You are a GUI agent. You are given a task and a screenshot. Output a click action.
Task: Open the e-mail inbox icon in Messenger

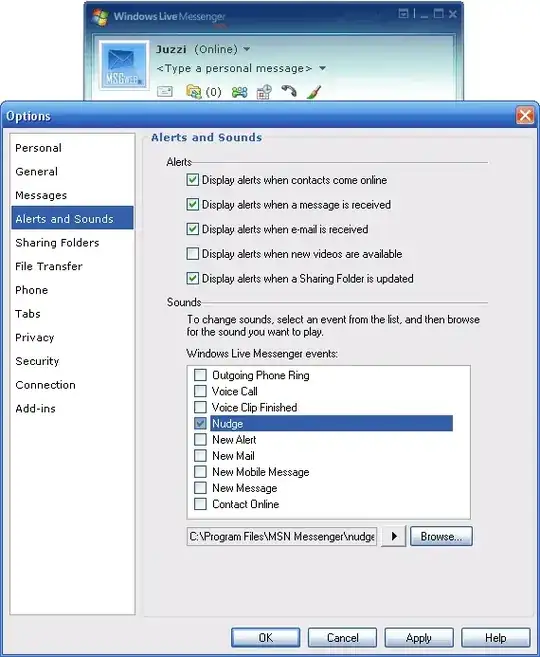click(x=165, y=91)
